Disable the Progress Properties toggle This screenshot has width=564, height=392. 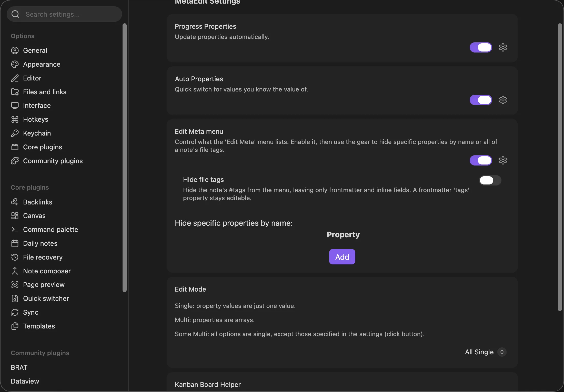click(481, 47)
